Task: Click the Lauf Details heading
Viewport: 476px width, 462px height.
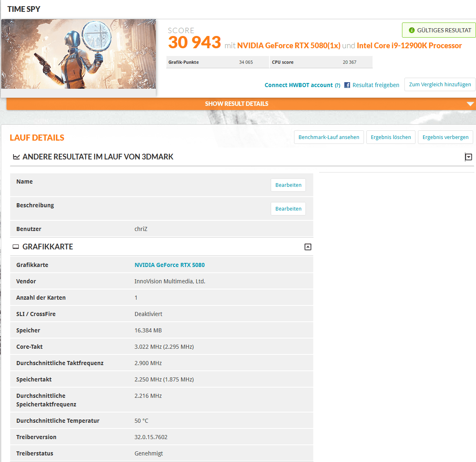Action: [37, 138]
